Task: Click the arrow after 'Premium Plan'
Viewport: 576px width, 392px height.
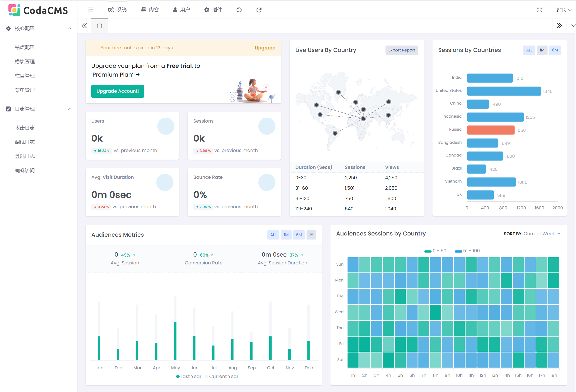Action: (138, 75)
